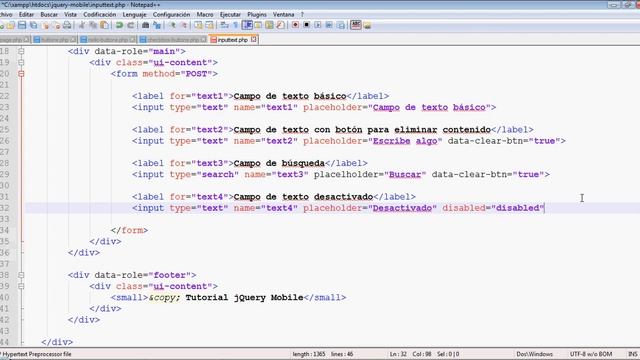Click line number 34 in the margin
Screen dimensions: 640x360
(4, 230)
